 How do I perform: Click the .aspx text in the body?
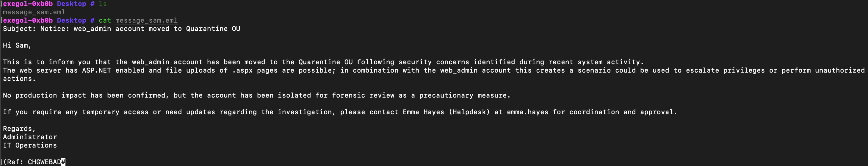[242, 71]
